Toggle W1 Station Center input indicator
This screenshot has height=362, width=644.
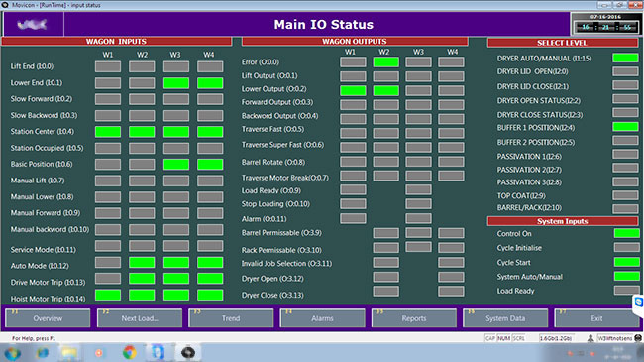coord(108,132)
